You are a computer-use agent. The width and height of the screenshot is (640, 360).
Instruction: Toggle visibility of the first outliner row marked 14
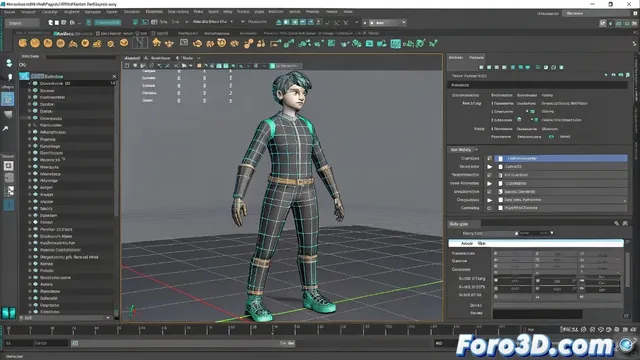[35, 83]
